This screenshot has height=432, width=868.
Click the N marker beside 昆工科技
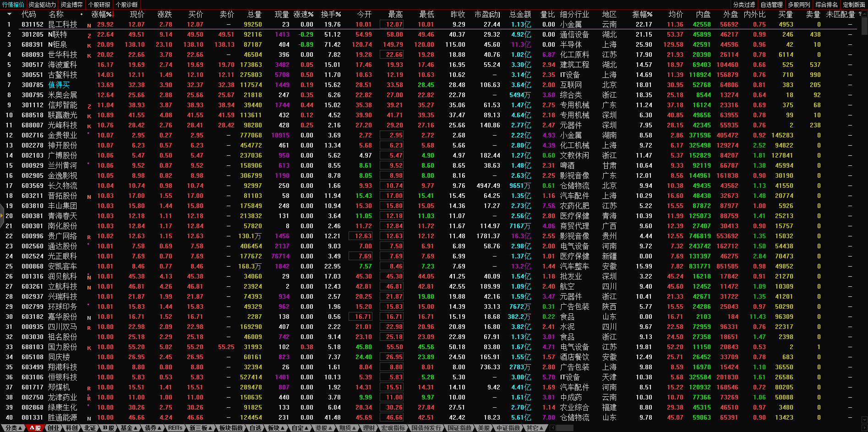tap(89, 26)
